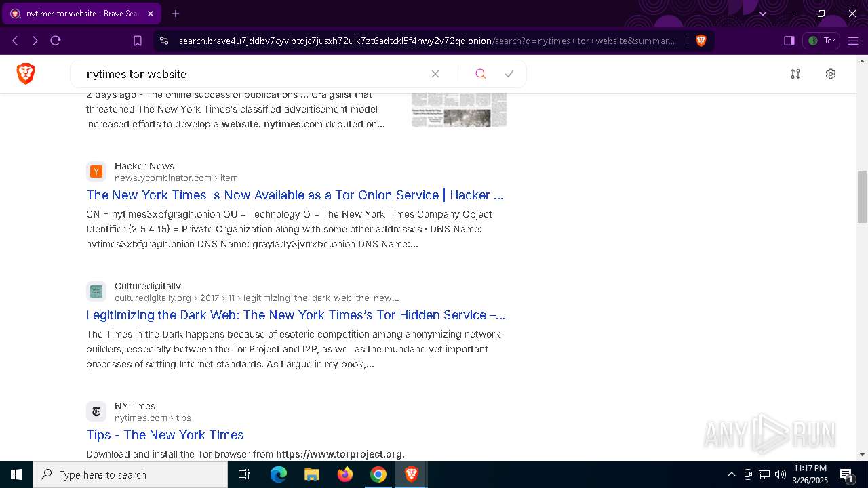The height and width of the screenshot is (488, 868).
Task: Click the Brave Search logo
Action: (26, 73)
